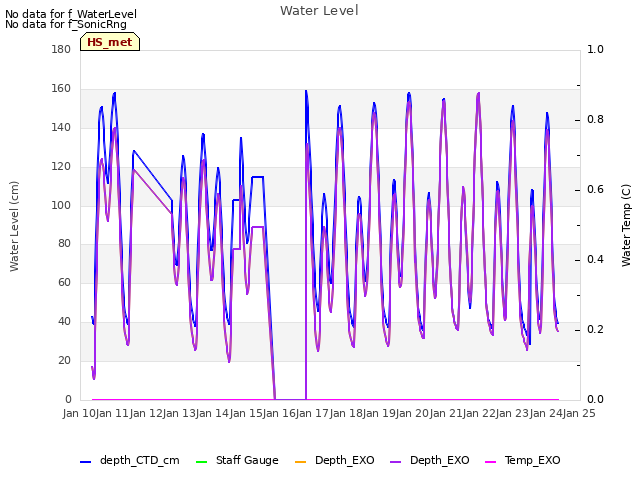This screenshot has width=640, height=480.
Task: Click the HS_met annotation label
Action: (x=110, y=42)
